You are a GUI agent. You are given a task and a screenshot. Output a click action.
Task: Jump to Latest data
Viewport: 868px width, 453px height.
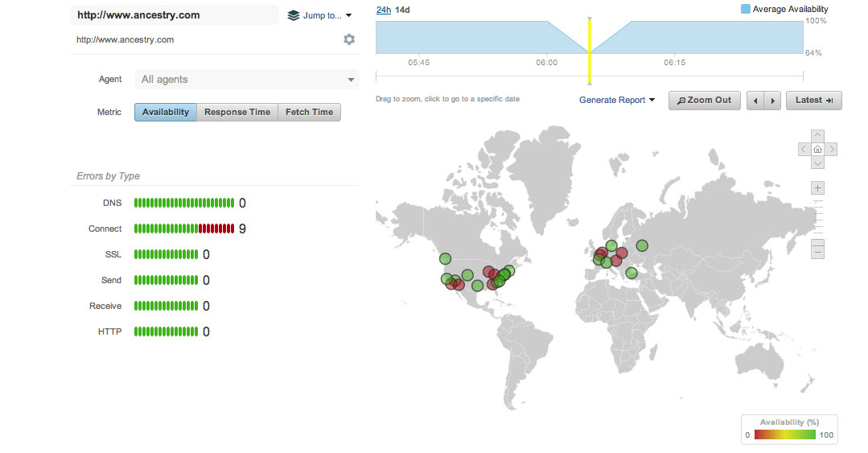coord(813,100)
